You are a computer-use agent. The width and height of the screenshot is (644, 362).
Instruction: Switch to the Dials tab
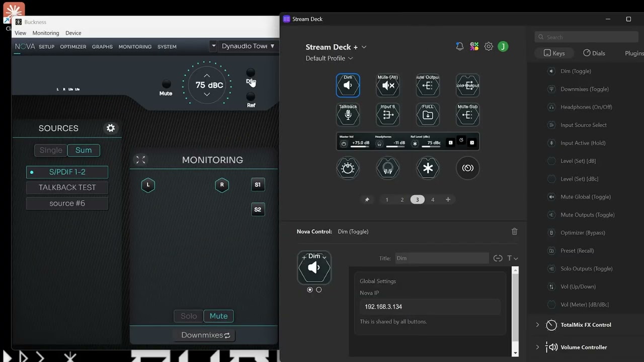pyautogui.click(x=594, y=53)
